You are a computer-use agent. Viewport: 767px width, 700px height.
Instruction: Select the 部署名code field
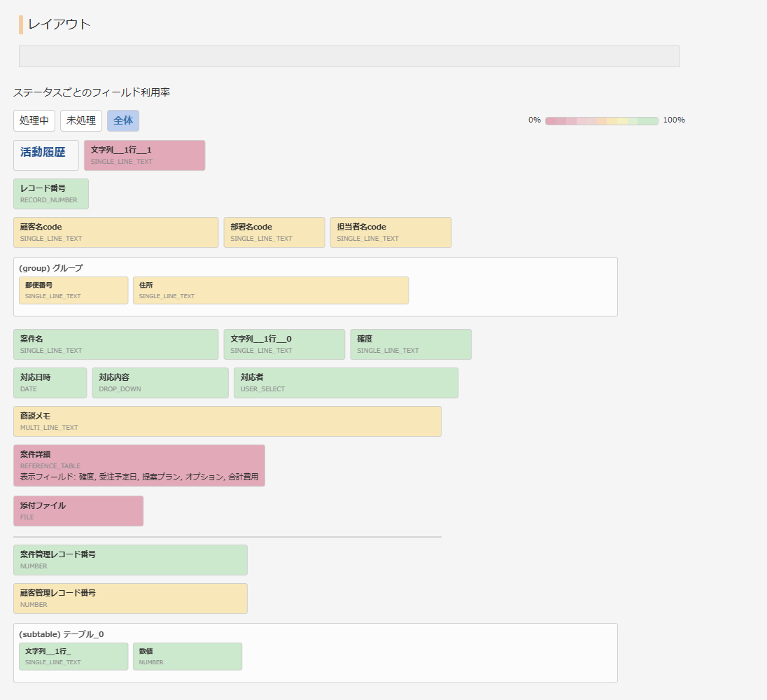(274, 232)
